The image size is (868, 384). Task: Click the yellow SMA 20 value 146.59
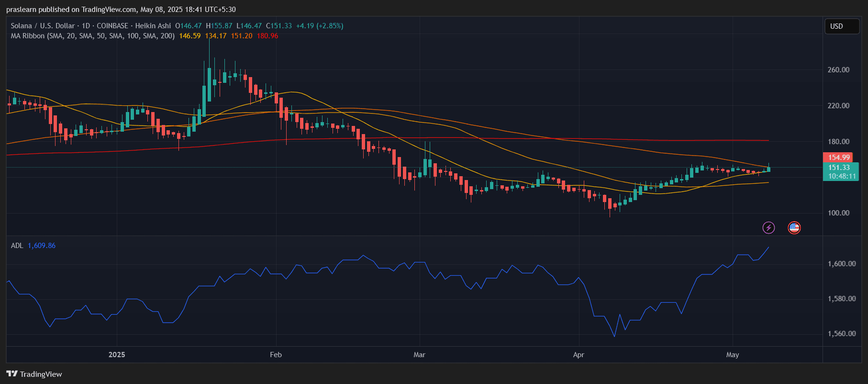point(189,36)
